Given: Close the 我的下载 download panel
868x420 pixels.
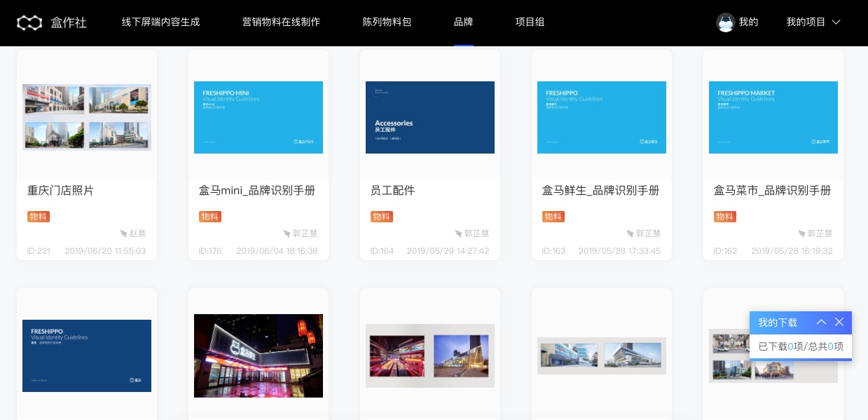Looking at the screenshot, I should point(839,322).
